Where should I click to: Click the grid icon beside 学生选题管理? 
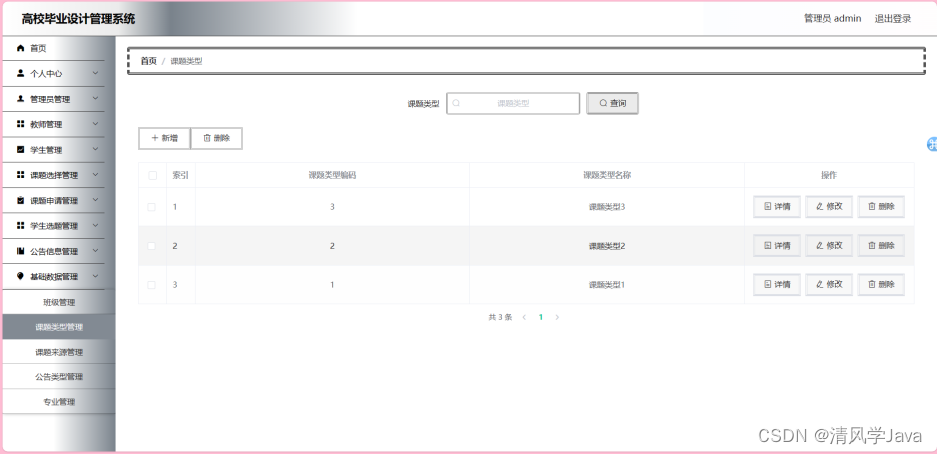click(x=21, y=226)
